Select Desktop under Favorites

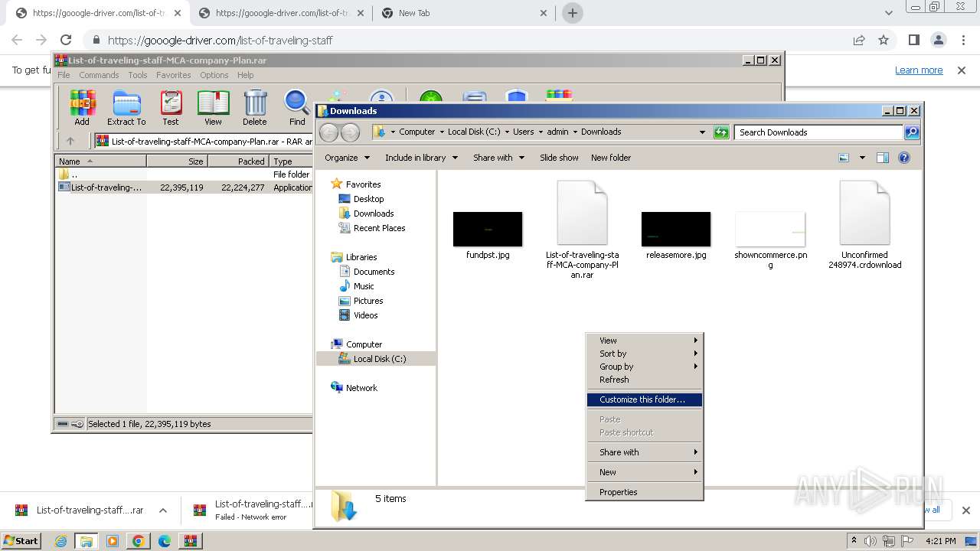pos(368,199)
